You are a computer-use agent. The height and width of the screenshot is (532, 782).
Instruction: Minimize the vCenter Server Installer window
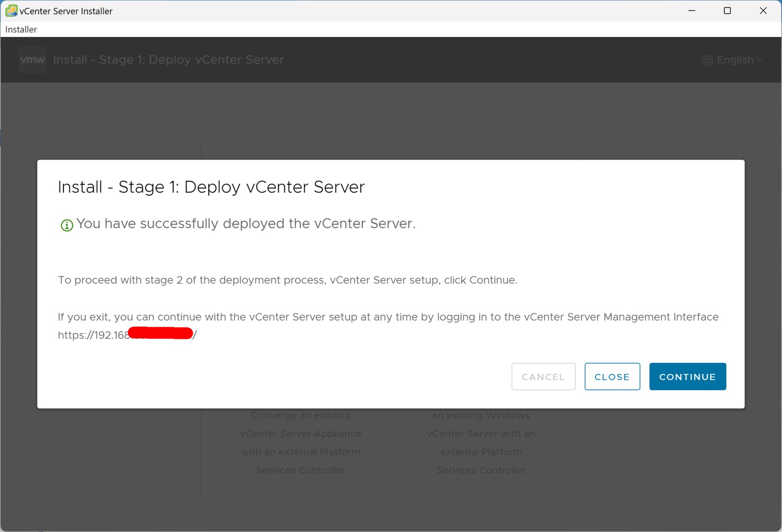[692, 11]
